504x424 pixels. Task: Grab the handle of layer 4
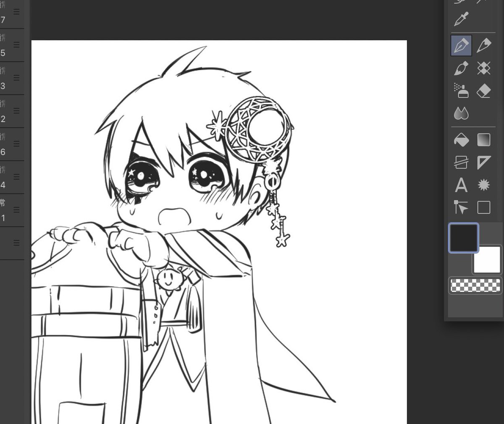(x=16, y=177)
